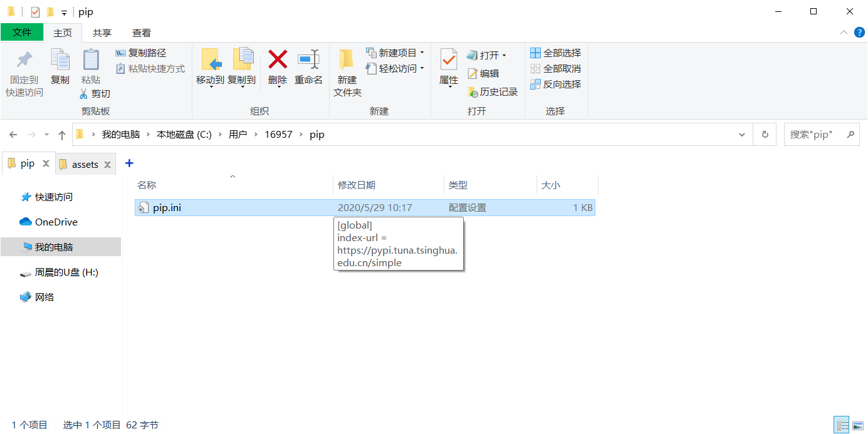The image size is (868, 434).
Task: Click the 复制 copy icon in ribbon
Action: tap(60, 60)
